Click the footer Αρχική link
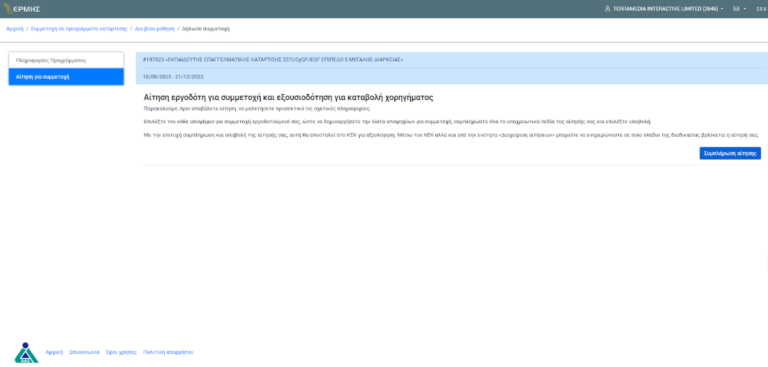The height and width of the screenshot is (367, 768). pos(54,352)
